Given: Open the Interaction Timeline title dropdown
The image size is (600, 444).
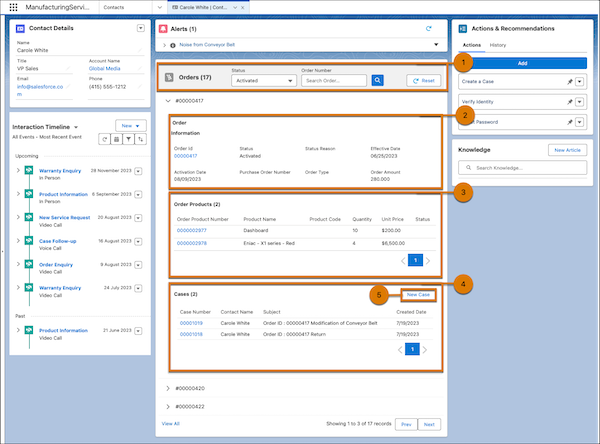Looking at the screenshot, I should 76,127.
